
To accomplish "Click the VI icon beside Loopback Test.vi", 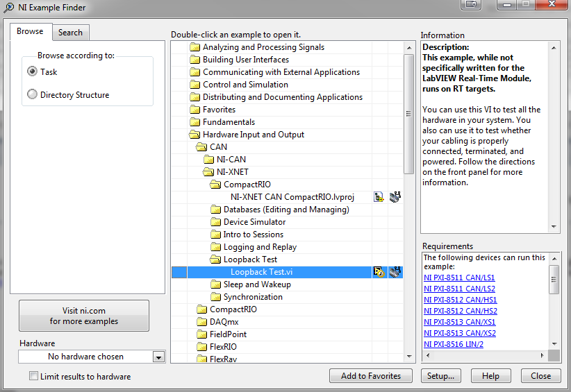I will point(379,272).
